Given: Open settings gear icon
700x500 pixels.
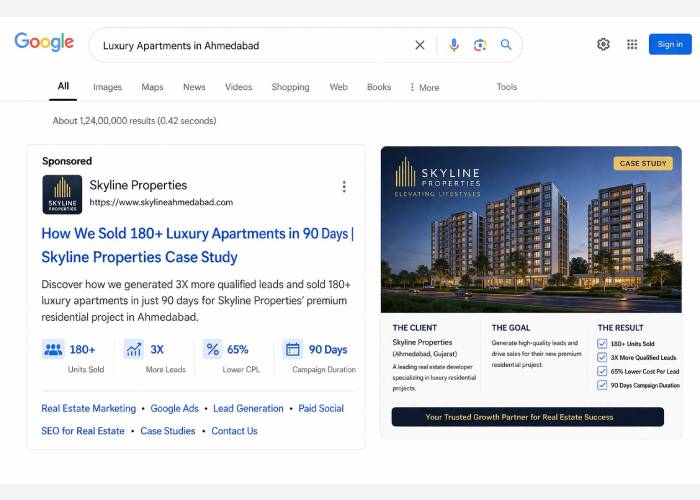Looking at the screenshot, I should click(x=603, y=44).
